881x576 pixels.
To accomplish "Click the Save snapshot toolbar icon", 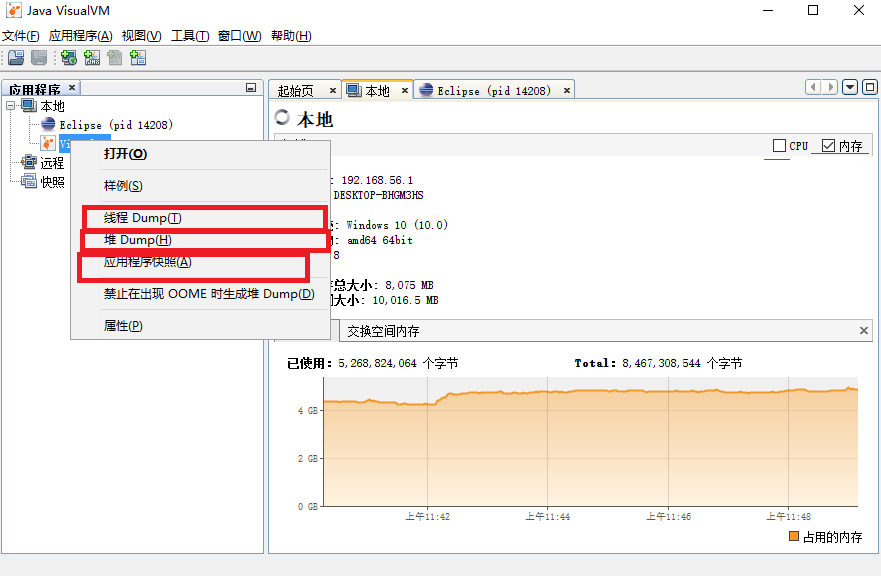I will click(39, 57).
